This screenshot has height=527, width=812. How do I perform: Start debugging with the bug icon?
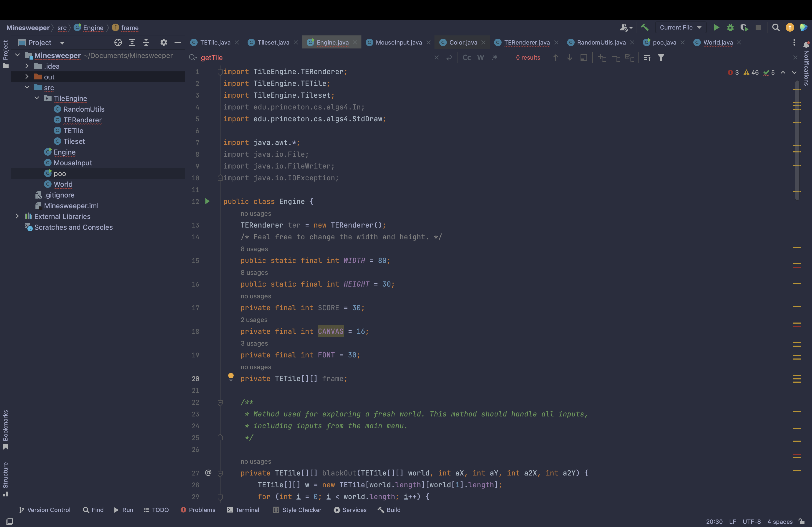click(x=730, y=27)
